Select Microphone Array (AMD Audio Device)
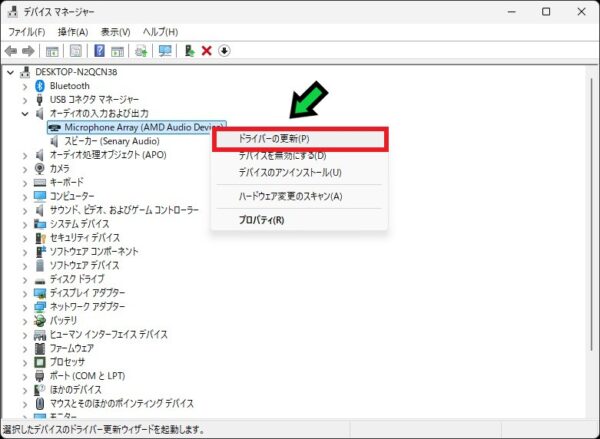 click(137, 127)
